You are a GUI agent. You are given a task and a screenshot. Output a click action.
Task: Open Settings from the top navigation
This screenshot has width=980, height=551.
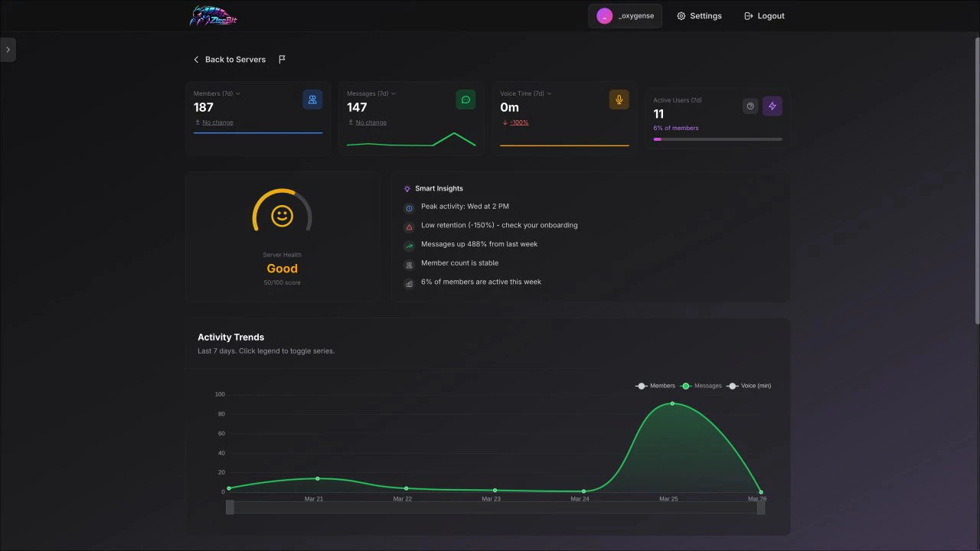click(699, 15)
